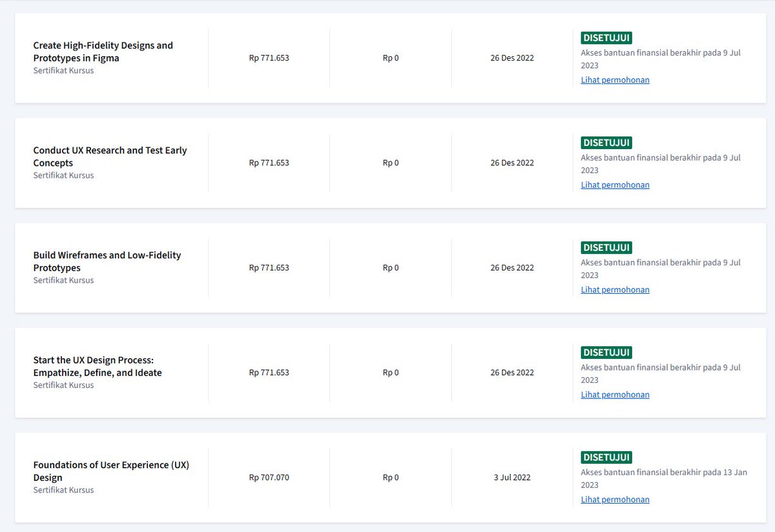Open Lihat permohonan for Figma prototypes course
The width and height of the screenshot is (775, 532).
tap(615, 80)
